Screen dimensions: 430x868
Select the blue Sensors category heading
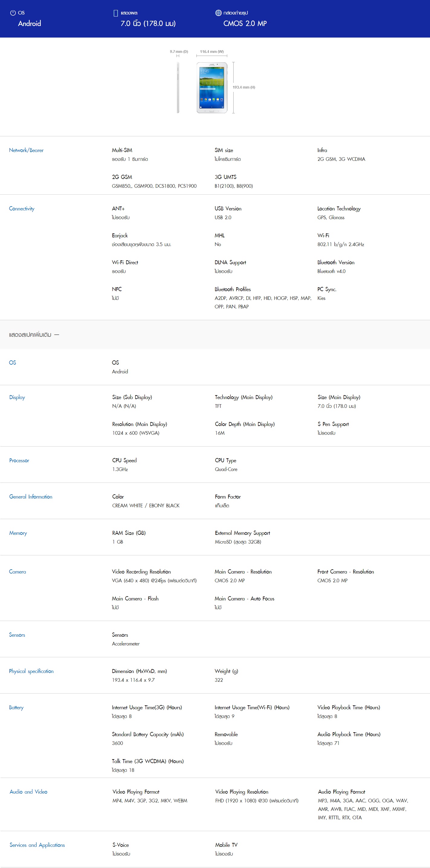17,635
